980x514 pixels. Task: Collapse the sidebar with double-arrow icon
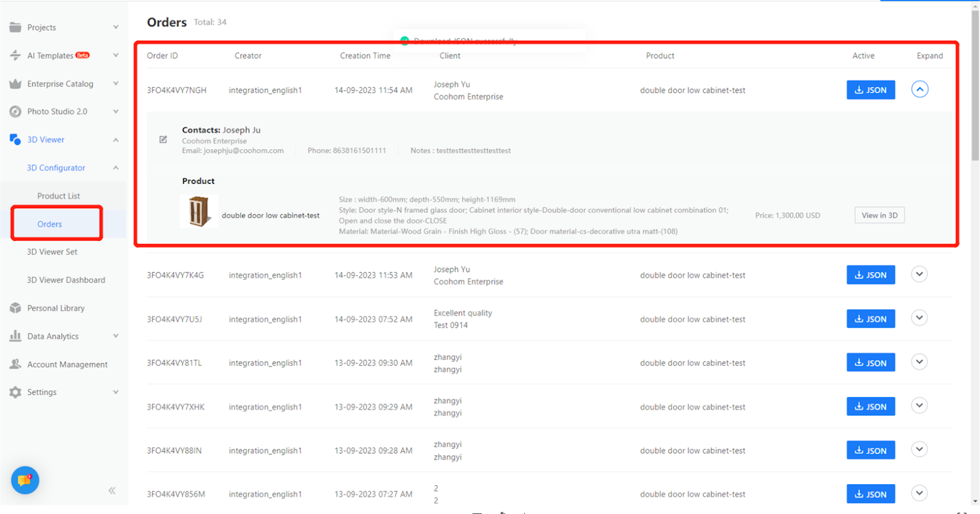tap(112, 490)
